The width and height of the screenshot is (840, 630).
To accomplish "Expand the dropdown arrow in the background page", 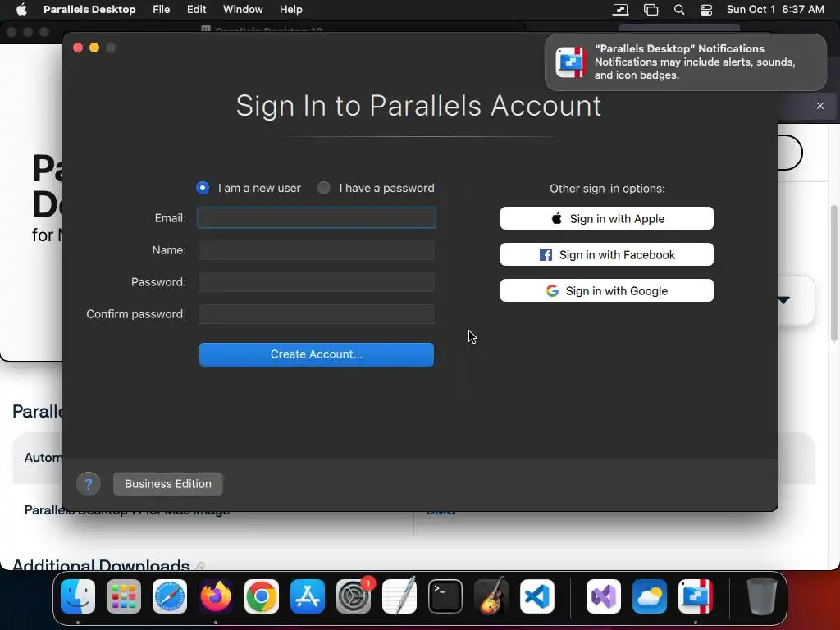I will (785, 300).
